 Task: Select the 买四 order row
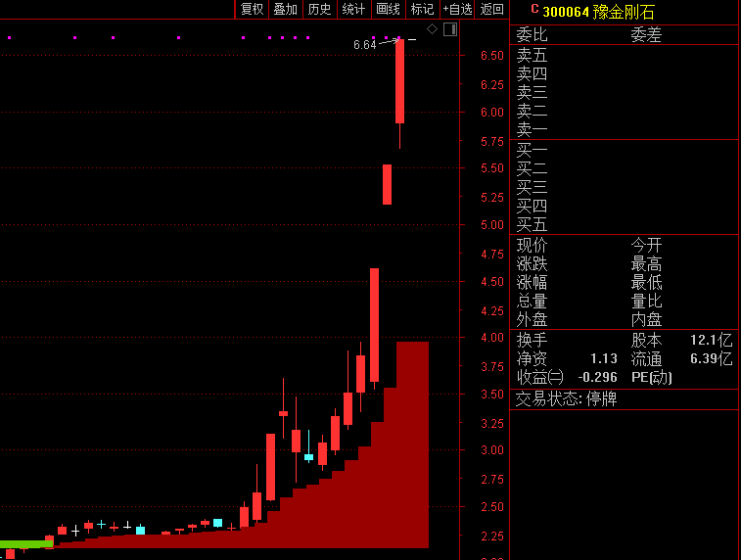coord(624,206)
